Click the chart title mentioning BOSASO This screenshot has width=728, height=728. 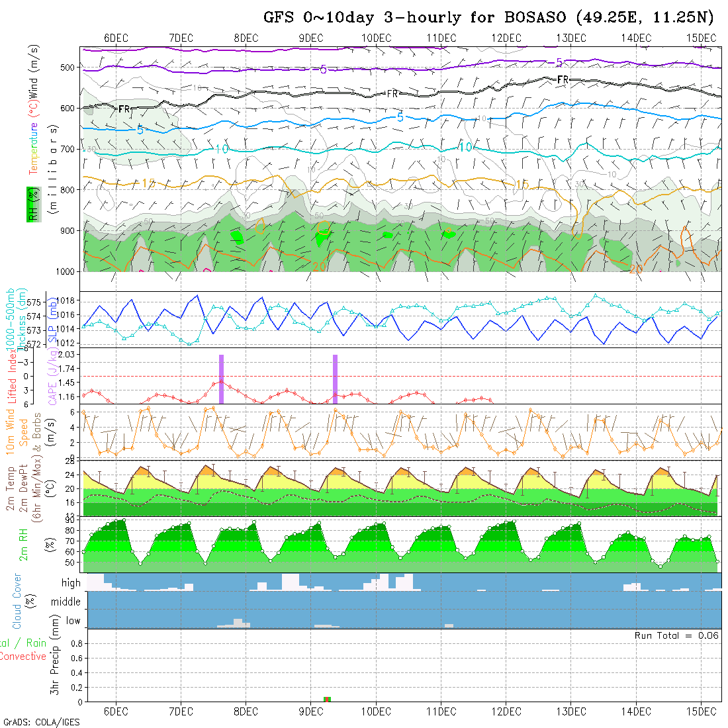[x=489, y=17]
